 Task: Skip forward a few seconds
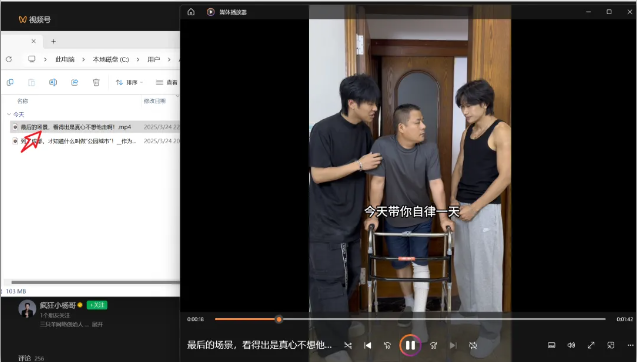click(433, 345)
